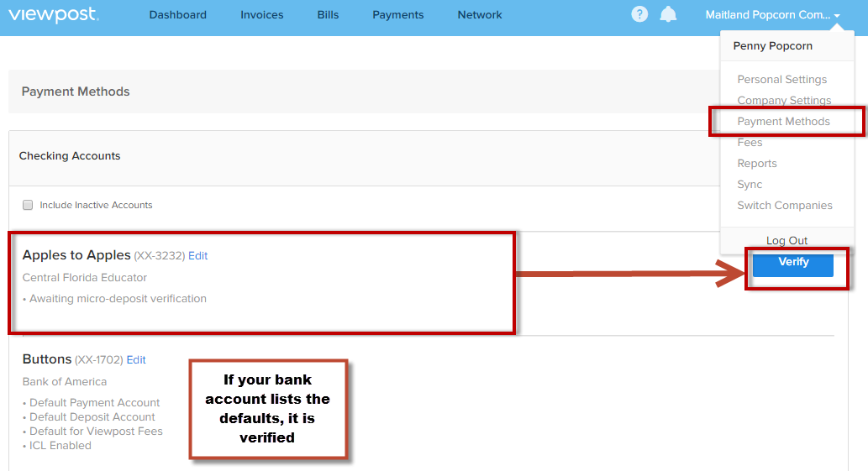Screen dimensions: 868x471
Task: Click 'Default Payment Account' text
Action: (x=94, y=402)
